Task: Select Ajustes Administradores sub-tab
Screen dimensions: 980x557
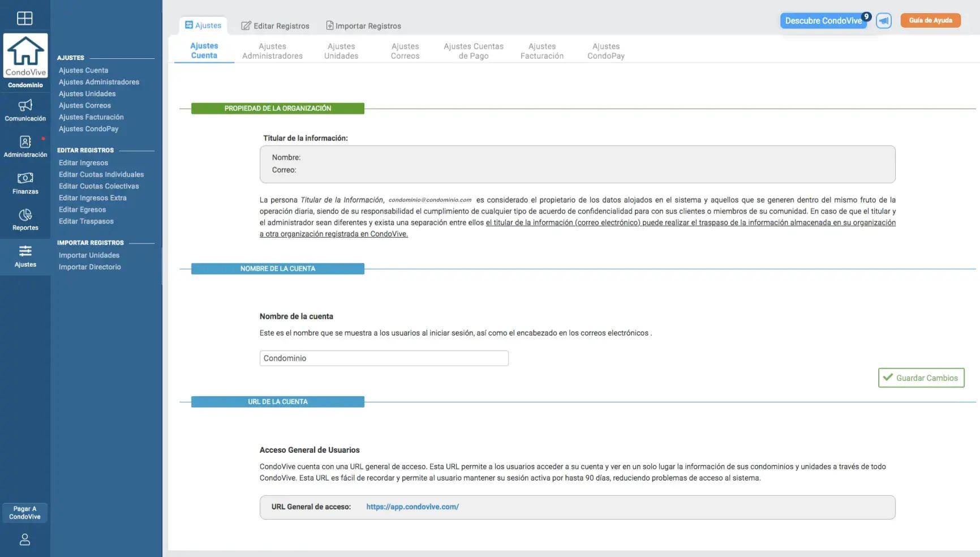Action: click(272, 51)
